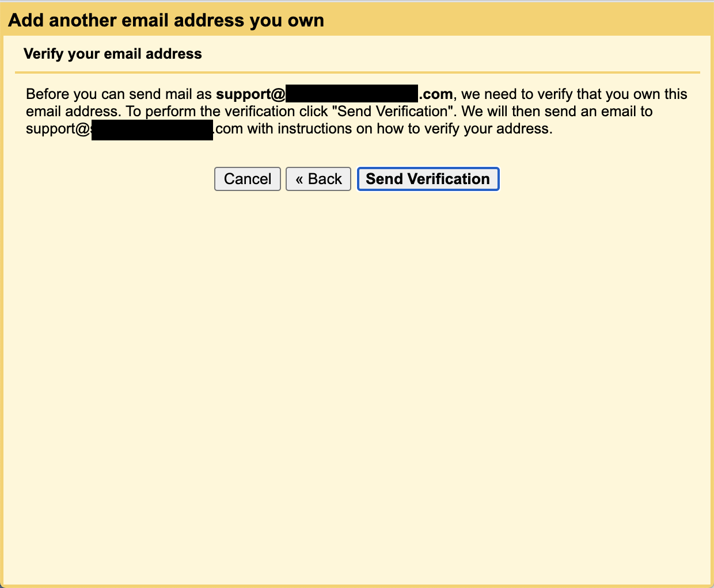Click the non-bold support@ text on third line

click(x=59, y=129)
